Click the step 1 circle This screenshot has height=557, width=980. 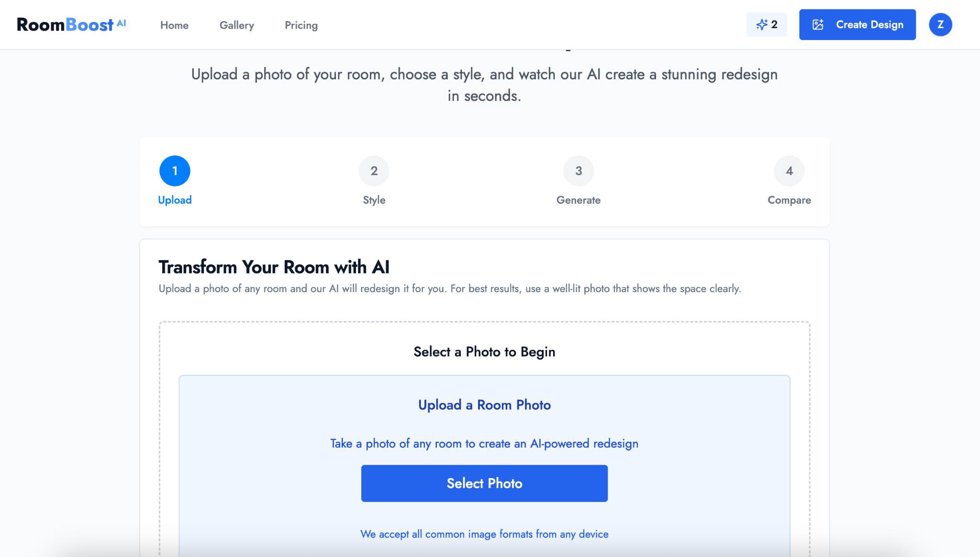click(x=175, y=171)
